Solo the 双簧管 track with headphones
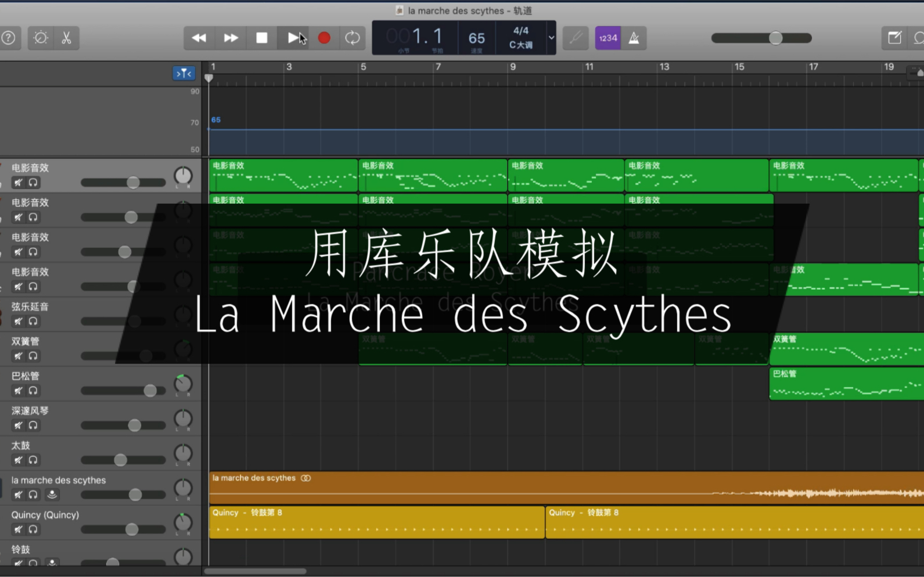The image size is (924, 577). tap(34, 356)
